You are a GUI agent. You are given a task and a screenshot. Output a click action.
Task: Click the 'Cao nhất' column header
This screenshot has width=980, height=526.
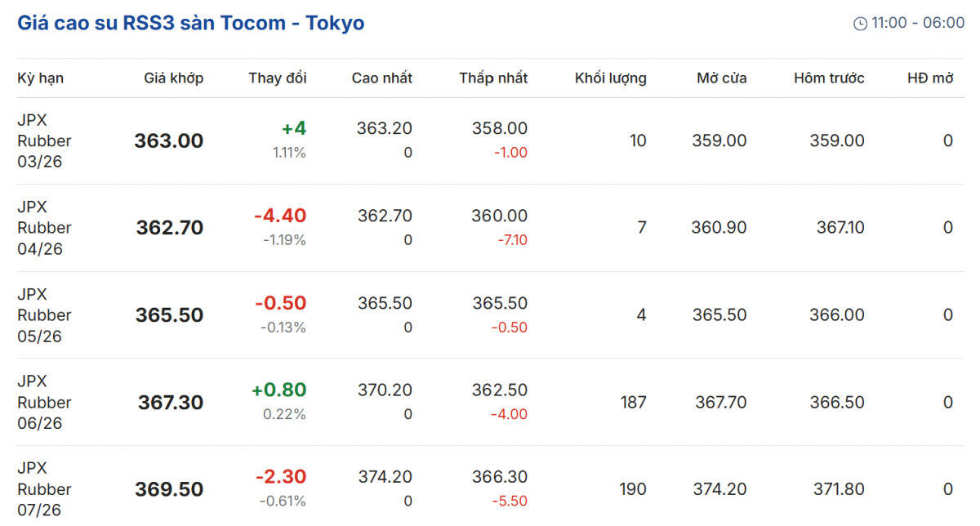(382, 78)
